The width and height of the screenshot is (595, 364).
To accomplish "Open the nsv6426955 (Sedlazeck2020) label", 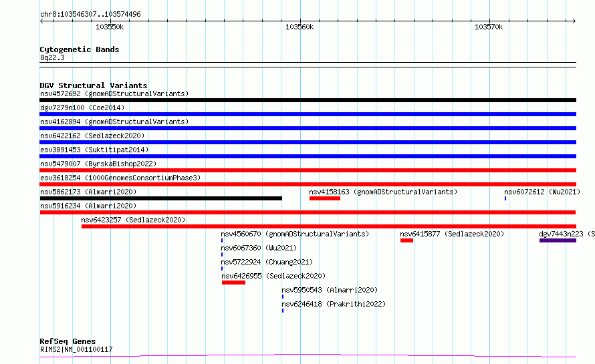I will coord(273,276).
